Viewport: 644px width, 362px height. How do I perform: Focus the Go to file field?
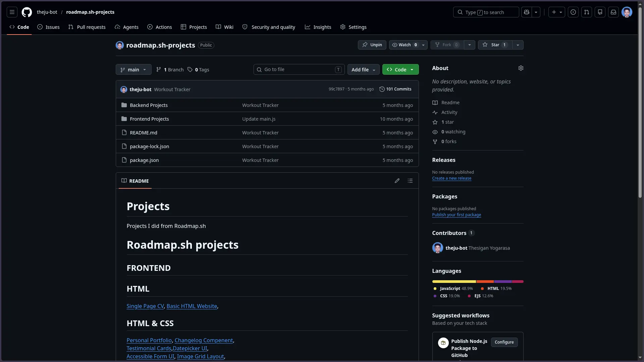coord(299,70)
